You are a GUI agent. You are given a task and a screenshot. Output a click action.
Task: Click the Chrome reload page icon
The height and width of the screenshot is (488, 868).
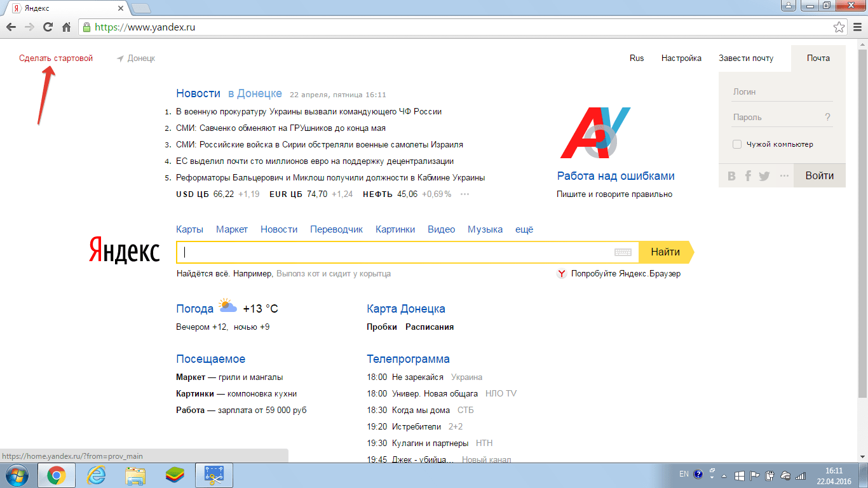pyautogui.click(x=48, y=27)
